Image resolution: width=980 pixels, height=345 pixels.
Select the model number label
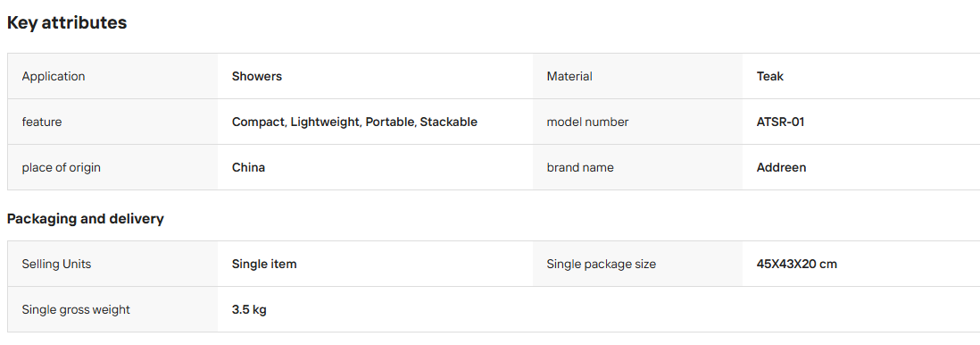pos(587,122)
